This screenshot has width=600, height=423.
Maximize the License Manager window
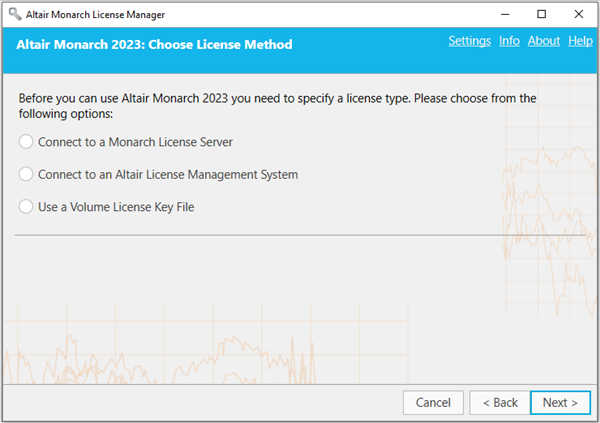[x=541, y=14]
